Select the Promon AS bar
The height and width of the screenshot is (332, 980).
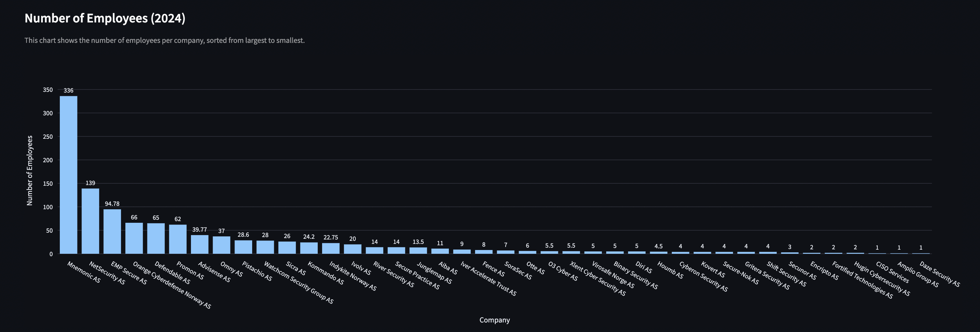(178, 239)
